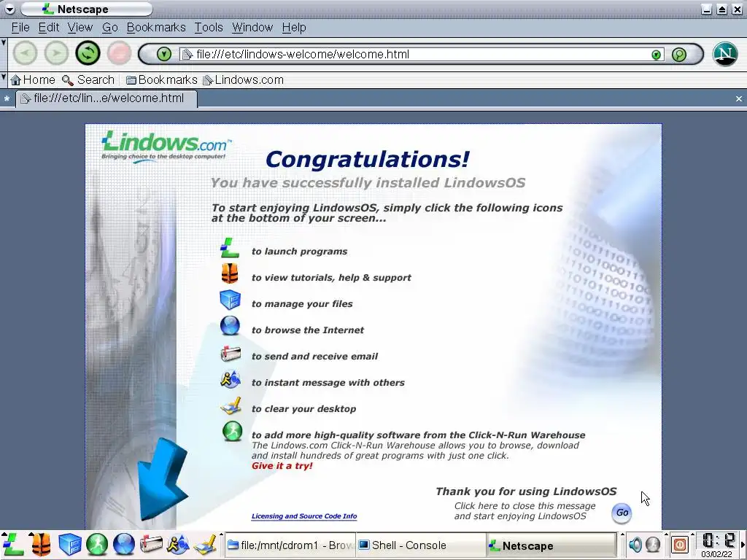
Task: Open the dropdown left of the address field
Action: click(x=164, y=54)
